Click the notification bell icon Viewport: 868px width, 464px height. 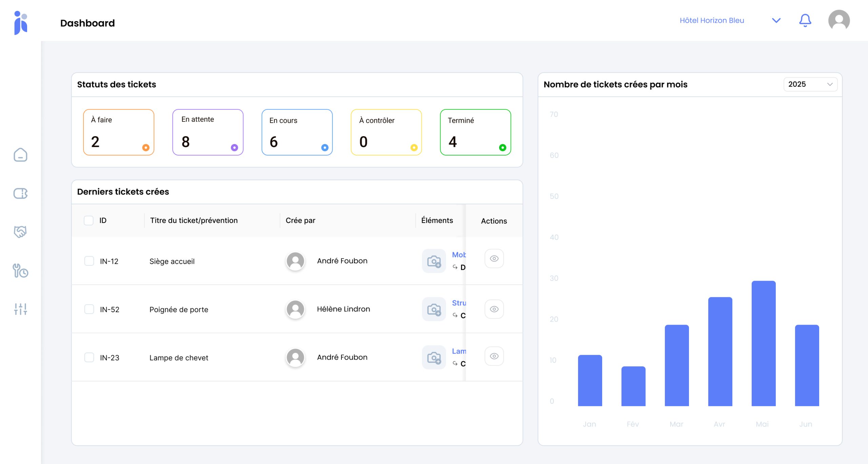tap(805, 21)
